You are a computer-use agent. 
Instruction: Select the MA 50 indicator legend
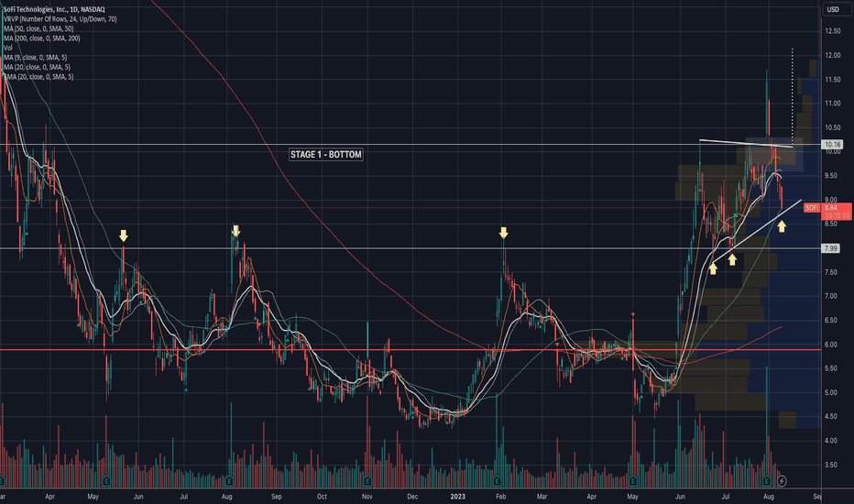(x=38, y=29)
